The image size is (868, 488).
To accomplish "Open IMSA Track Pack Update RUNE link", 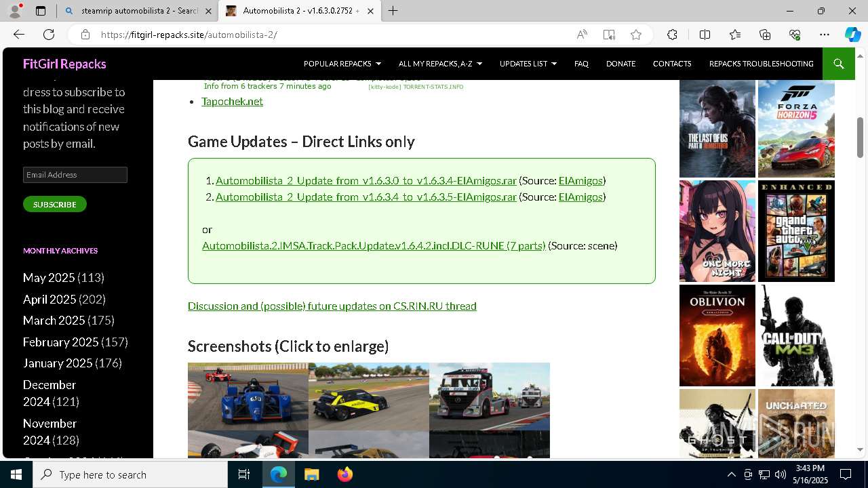I will (x=374, y=245).
